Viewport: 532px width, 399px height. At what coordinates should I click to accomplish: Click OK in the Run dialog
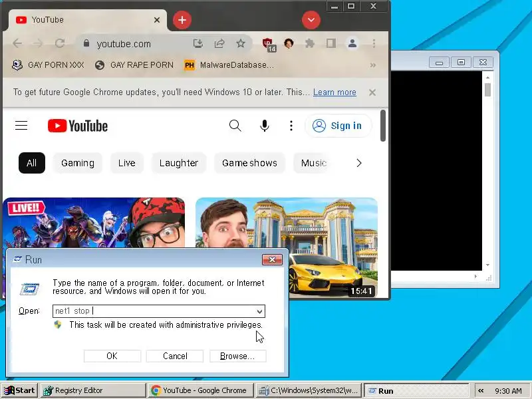[x=112, y=356]
